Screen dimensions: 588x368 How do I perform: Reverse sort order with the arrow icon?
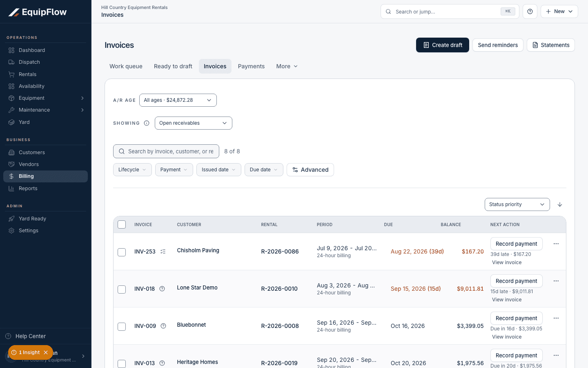pos(560,204)
